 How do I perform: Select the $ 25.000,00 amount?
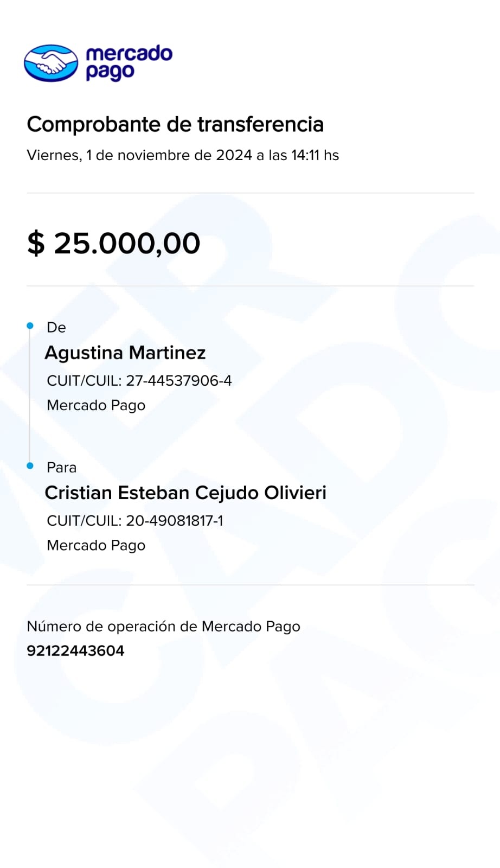(x=114, y=242)
